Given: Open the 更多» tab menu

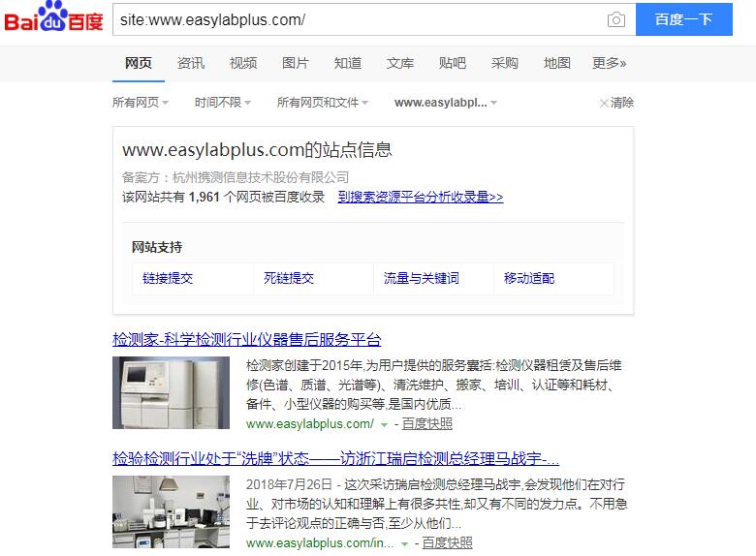Looking at the screenshot, I should (x=609, y=63).
